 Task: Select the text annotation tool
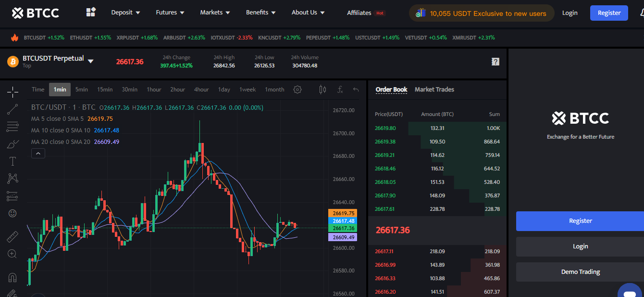click(12, 161)
